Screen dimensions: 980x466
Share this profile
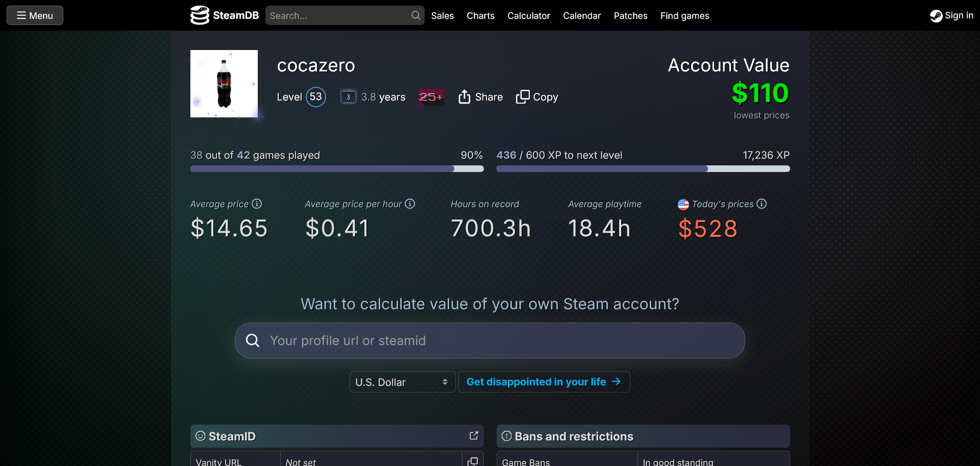[480, 97]
